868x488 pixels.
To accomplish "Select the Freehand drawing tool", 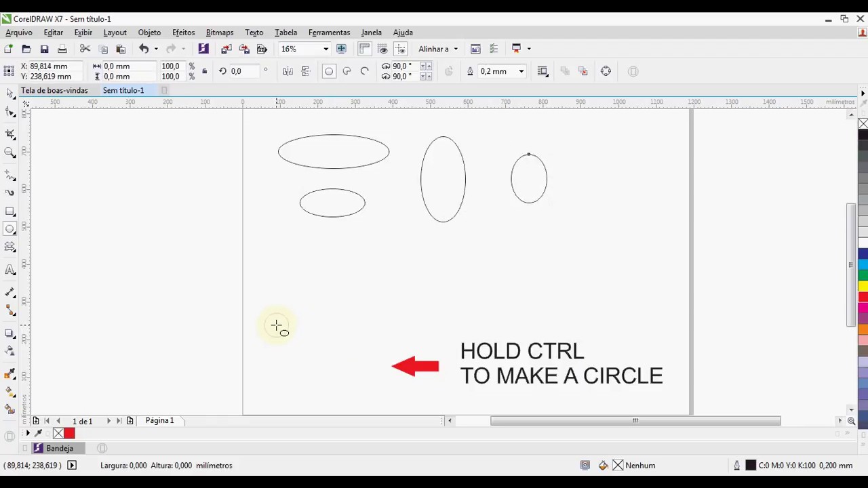I will coord(9,176).
